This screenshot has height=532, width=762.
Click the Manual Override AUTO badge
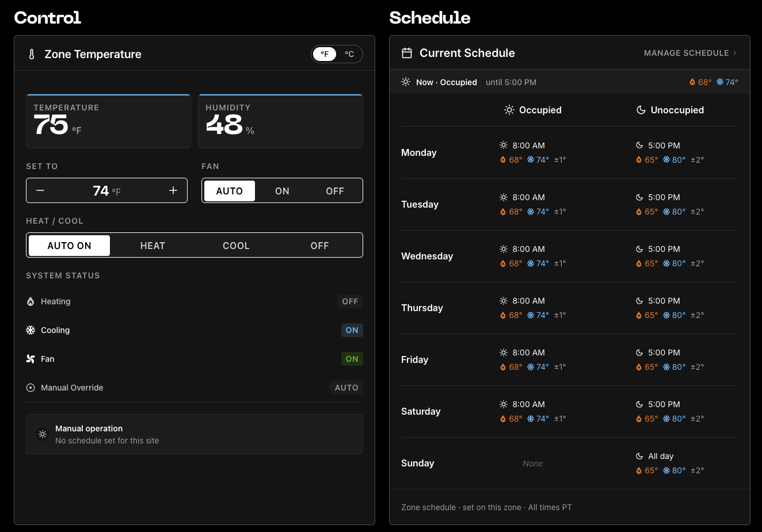click(346, 388)
